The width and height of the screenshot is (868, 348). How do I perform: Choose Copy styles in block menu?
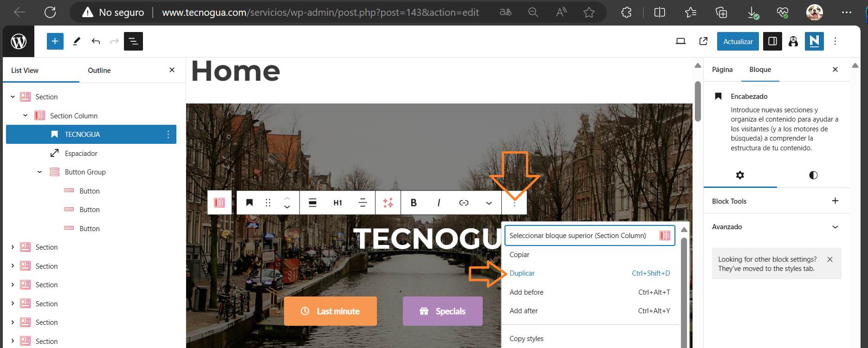589,339
